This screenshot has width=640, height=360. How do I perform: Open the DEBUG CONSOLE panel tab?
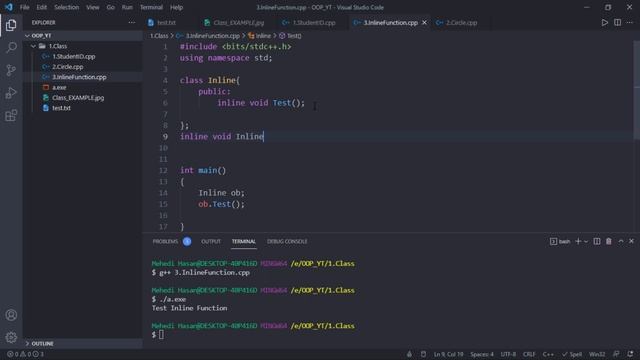pyautogui.click(x=287, y=241)
